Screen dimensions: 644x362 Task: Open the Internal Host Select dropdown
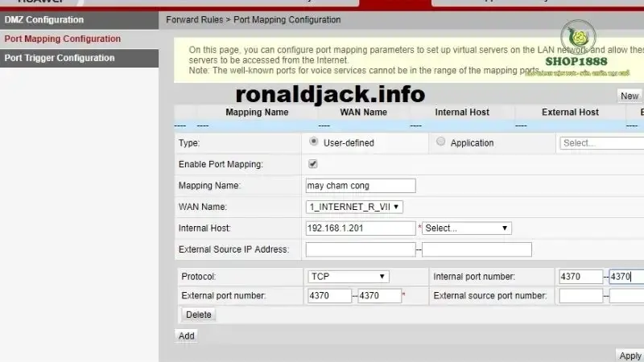467,228
